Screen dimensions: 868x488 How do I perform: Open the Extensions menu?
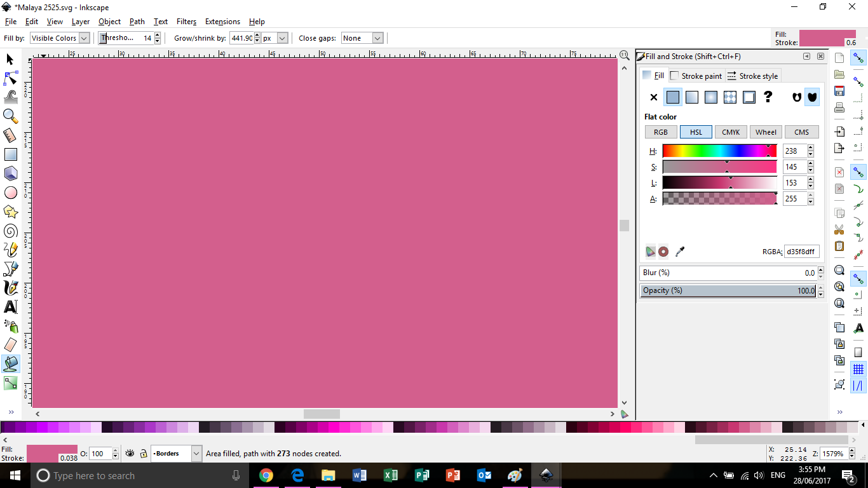tap(222, 22)
